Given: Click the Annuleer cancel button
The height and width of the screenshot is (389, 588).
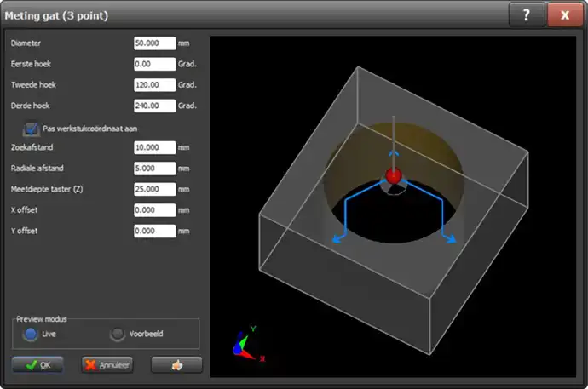Looking at the screenshot, I should [107, 364].
